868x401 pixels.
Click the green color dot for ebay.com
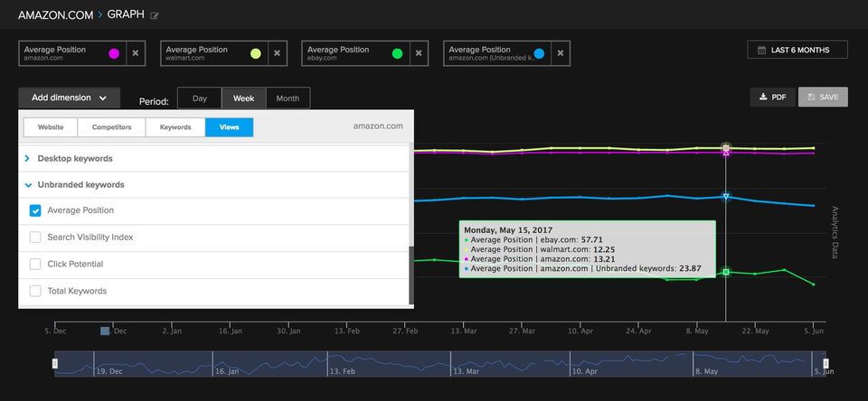(x=397, y=53)
